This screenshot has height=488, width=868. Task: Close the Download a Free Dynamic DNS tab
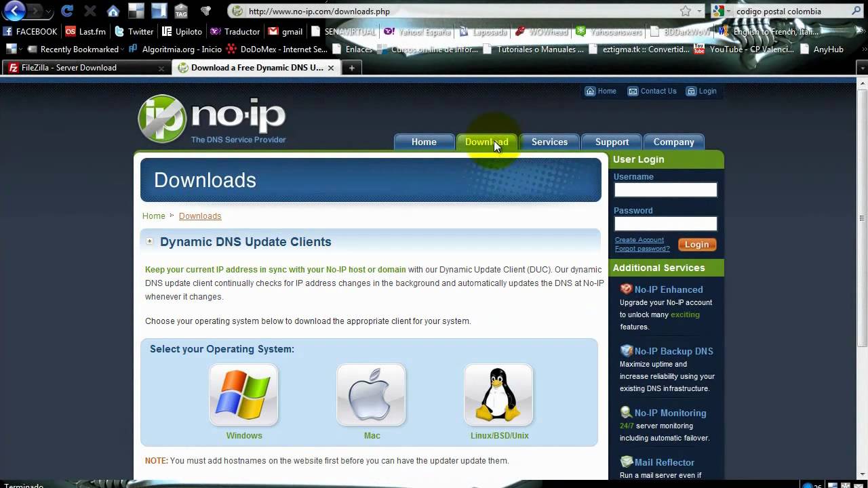click(331, 68)
